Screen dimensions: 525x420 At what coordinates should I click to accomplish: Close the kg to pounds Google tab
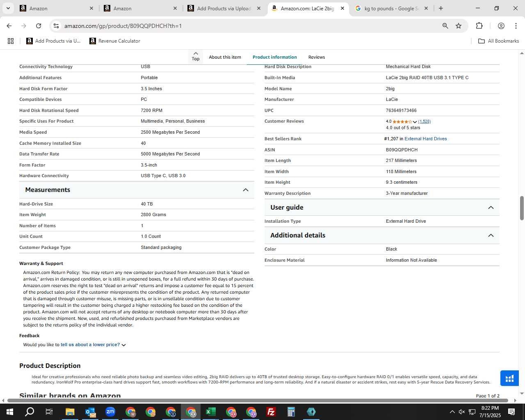[x=426, y=8]
